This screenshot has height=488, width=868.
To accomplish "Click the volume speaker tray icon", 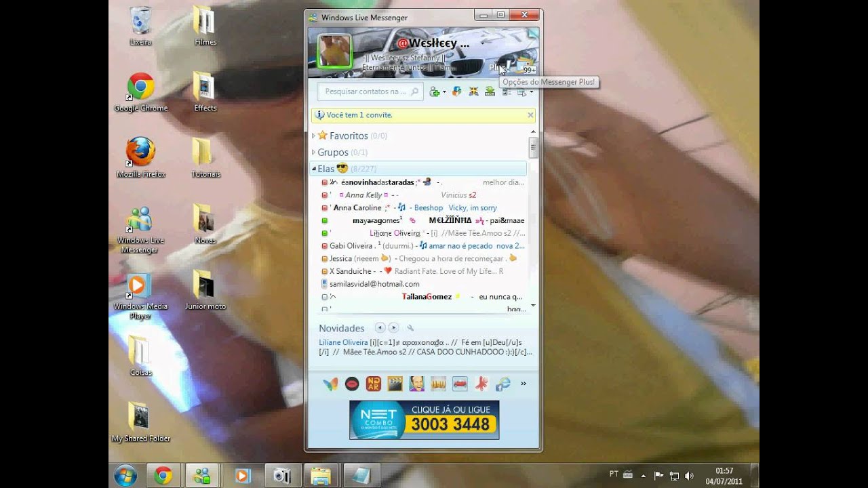I will tap(690, 476).
